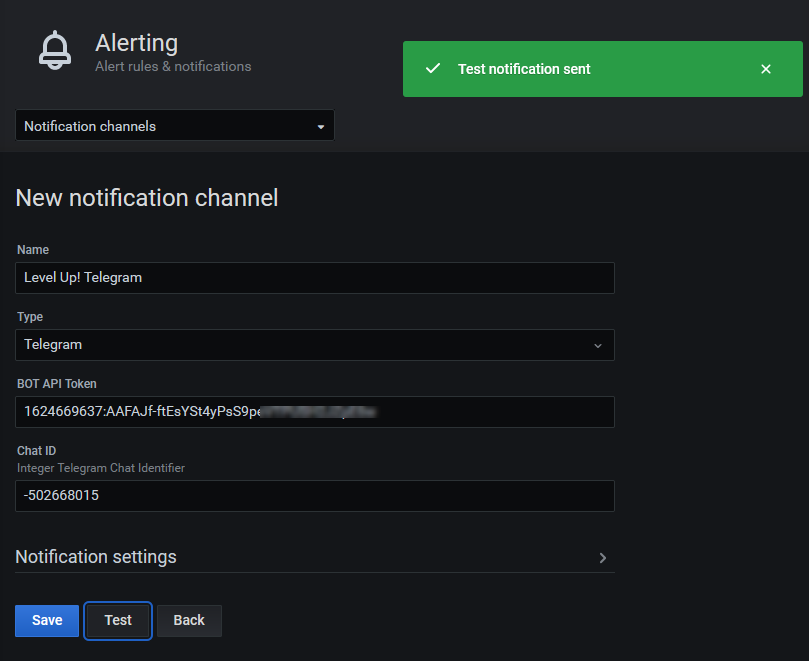The image size is (809, 661).
Task: Click the caret arrow of Notification channels
Action: coord(320,127)
